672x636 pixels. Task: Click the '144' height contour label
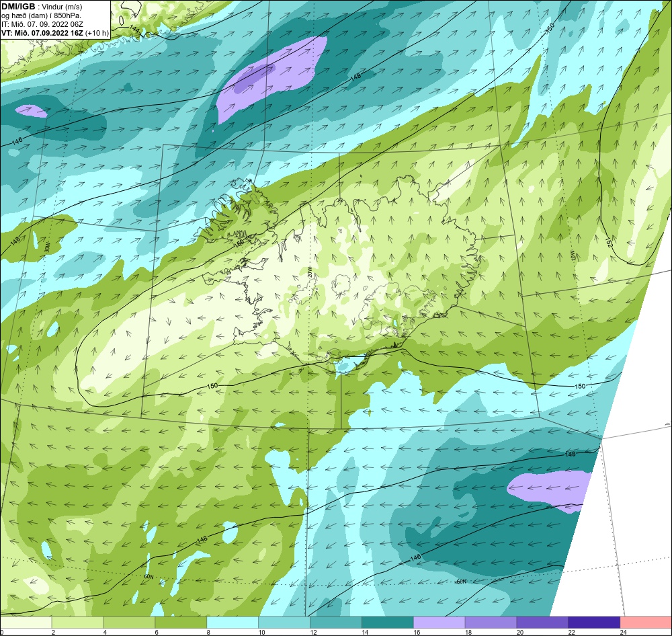(x=134, y=29)
